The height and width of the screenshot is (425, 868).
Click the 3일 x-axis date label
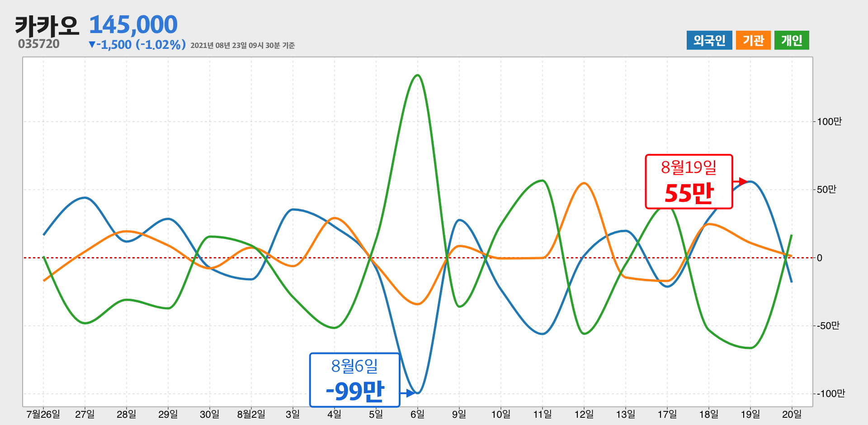(293, 414)
